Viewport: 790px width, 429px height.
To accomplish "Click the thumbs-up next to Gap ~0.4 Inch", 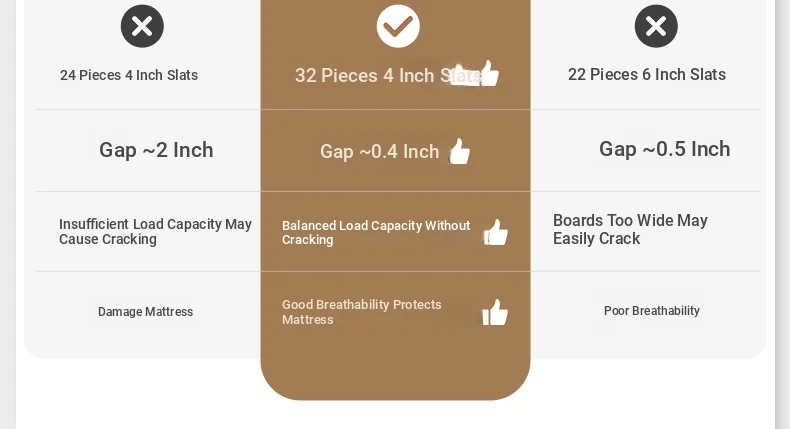I will click(x=460, y=151).
